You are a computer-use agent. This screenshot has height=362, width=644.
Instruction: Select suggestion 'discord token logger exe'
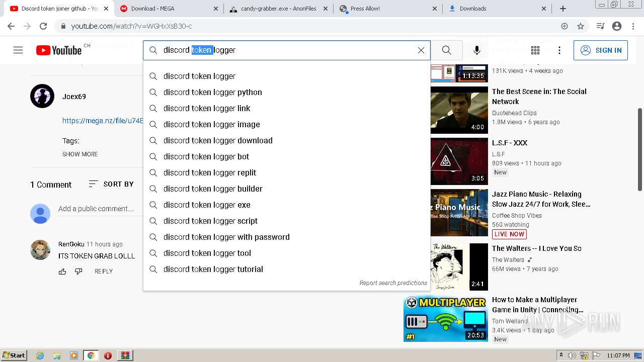(287, 205)
